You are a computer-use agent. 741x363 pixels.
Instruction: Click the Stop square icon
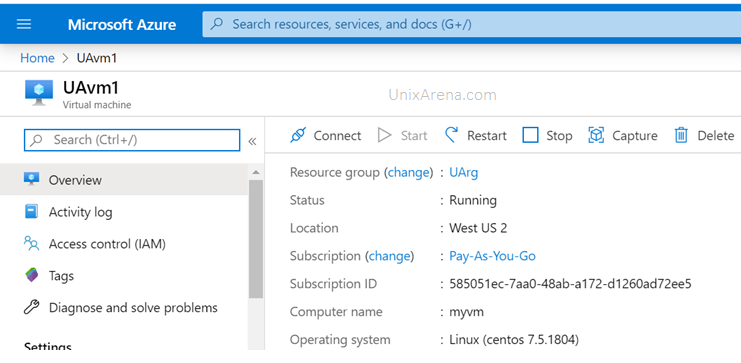coord(530,135)
